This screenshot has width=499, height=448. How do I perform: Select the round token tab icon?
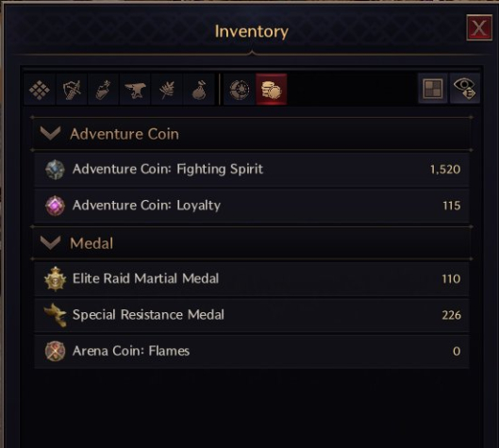point(240,90)
